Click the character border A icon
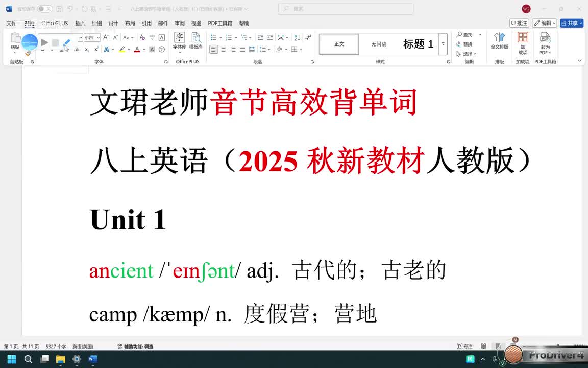The image size is (588, 368). pos(162,37)
